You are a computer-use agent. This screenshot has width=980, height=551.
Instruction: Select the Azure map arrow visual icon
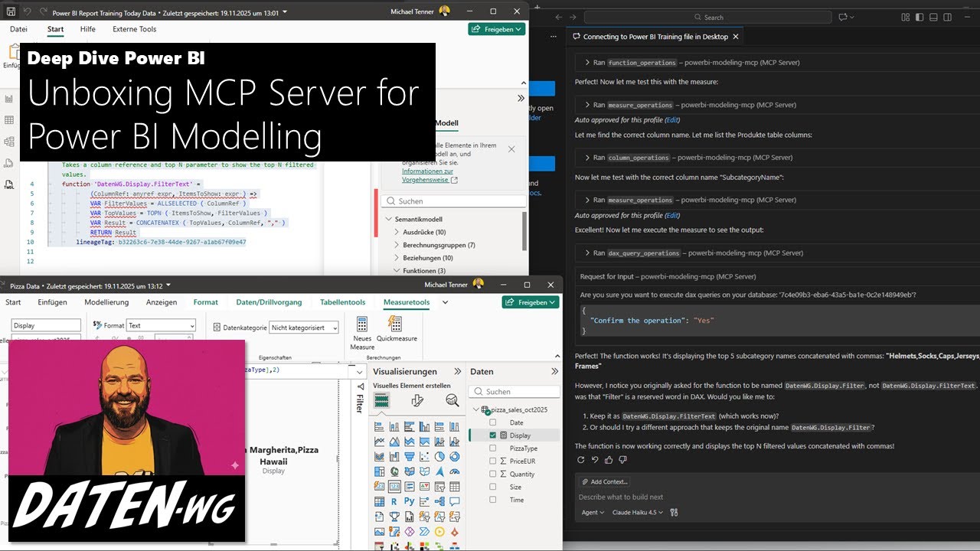(439, 472)
